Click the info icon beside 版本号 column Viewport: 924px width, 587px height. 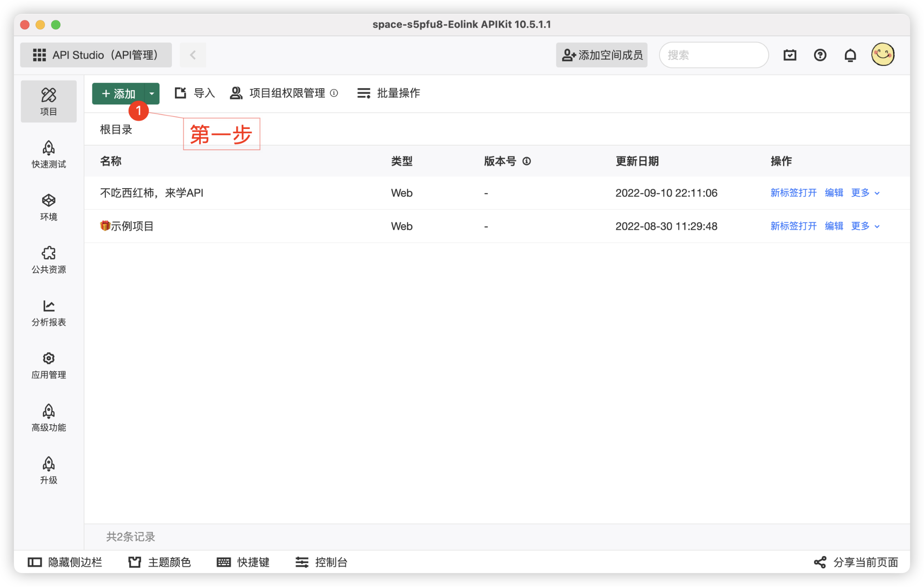pyautogui.click(x=527, y=161)
